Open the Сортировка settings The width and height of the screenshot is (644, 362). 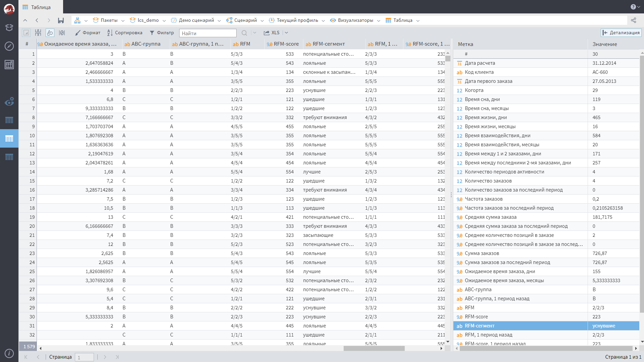[125, 33]
